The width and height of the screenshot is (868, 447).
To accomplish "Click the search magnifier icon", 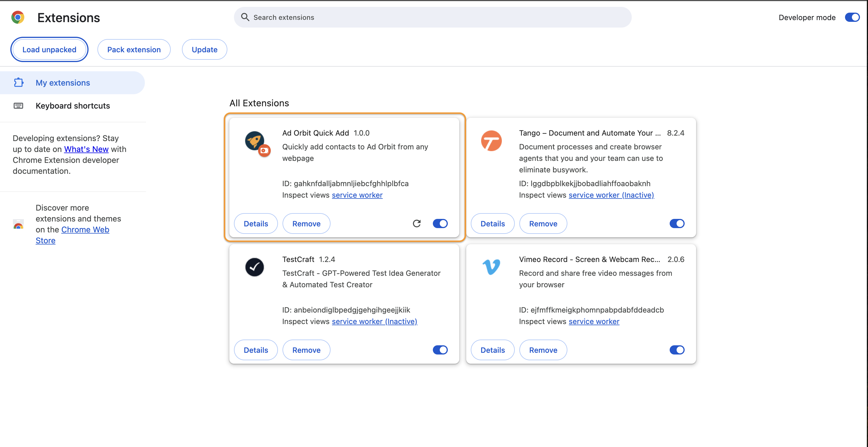I will tap(245, 17).
